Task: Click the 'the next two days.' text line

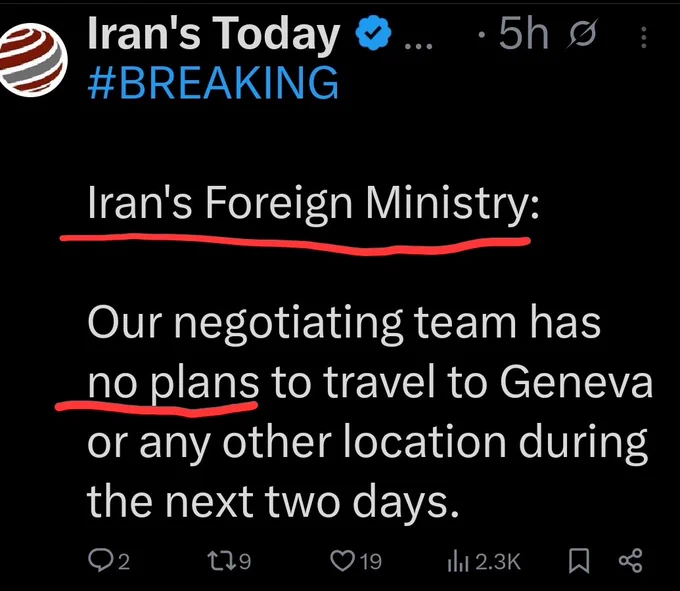Action: [x=273, y=502]
